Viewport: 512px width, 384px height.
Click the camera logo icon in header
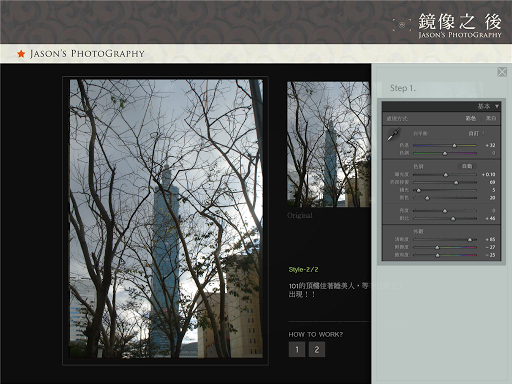tap(402, 25)
